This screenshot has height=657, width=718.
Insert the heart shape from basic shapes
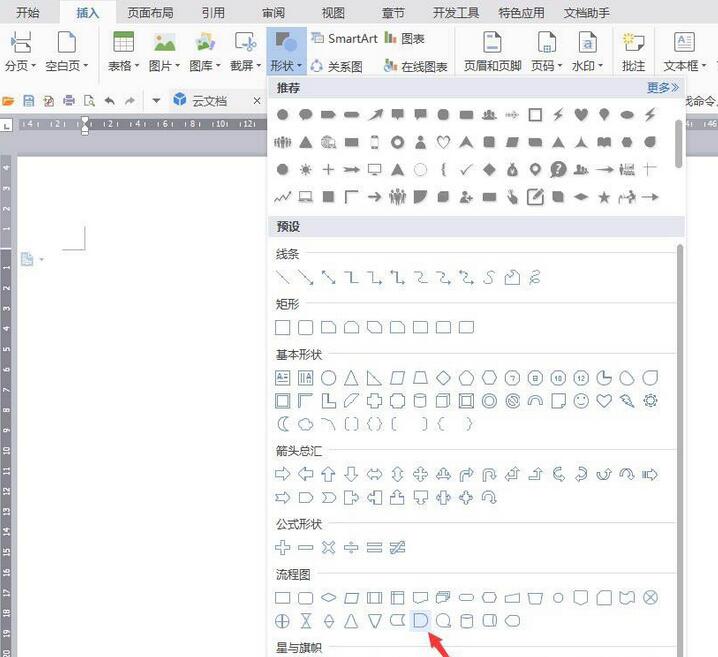604,401
